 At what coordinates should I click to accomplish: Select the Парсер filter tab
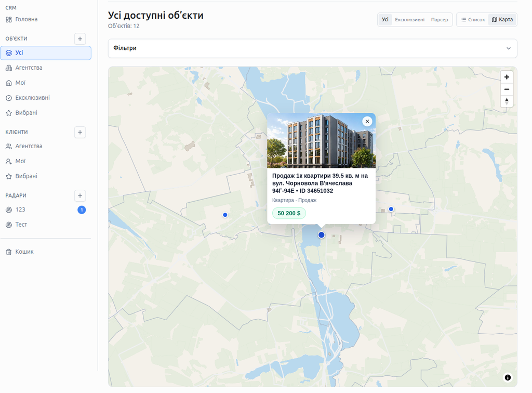[440, 20]
